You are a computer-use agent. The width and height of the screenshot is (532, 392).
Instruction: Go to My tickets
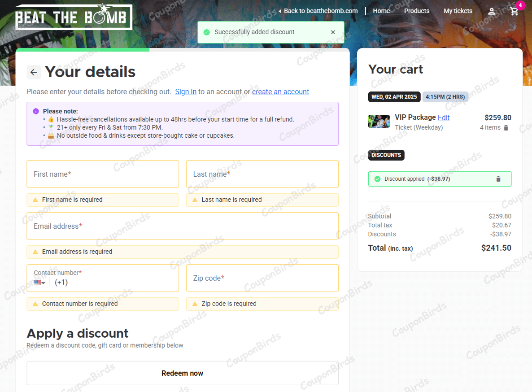tap(458, 11)
